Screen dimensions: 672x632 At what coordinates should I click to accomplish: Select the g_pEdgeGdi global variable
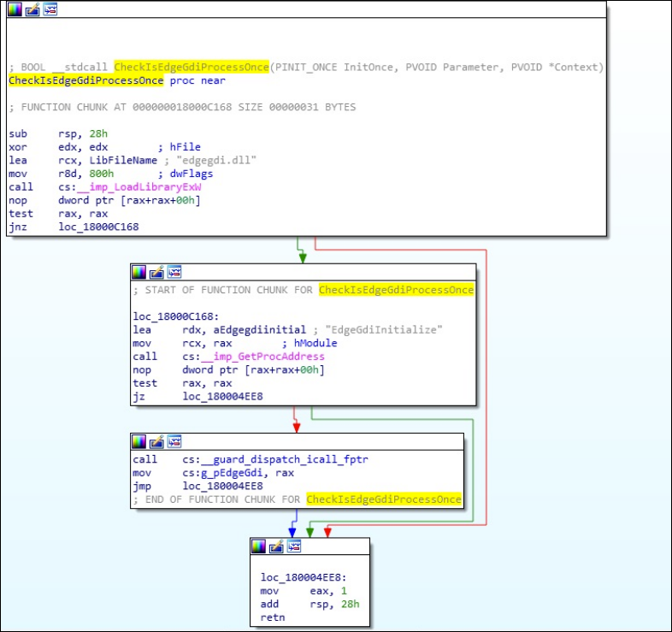coord(232,472)
